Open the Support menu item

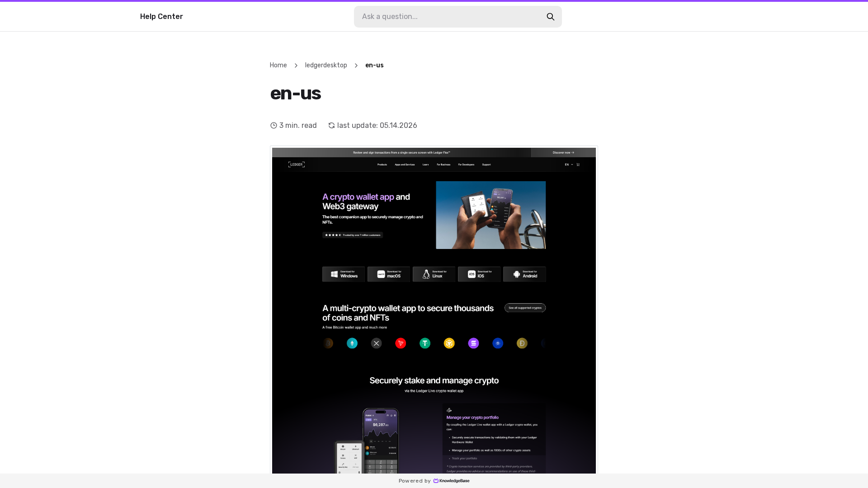pos(486,164)
